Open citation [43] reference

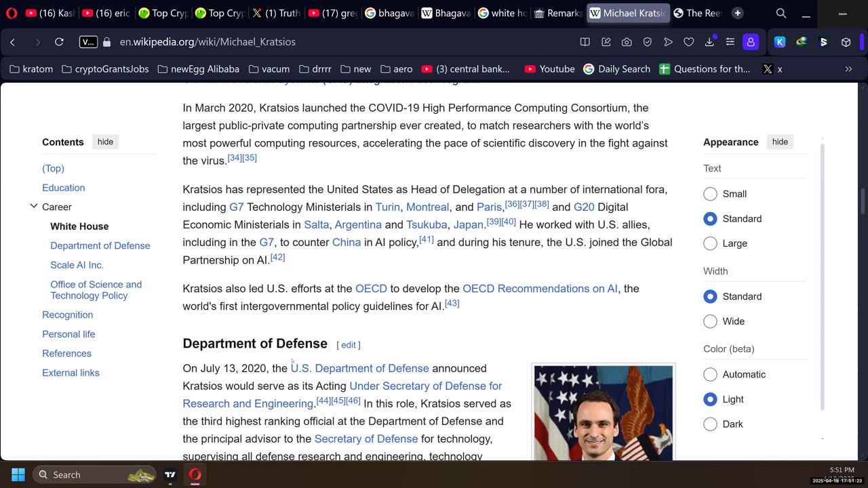pyautogui.click(x=452, y=303)
